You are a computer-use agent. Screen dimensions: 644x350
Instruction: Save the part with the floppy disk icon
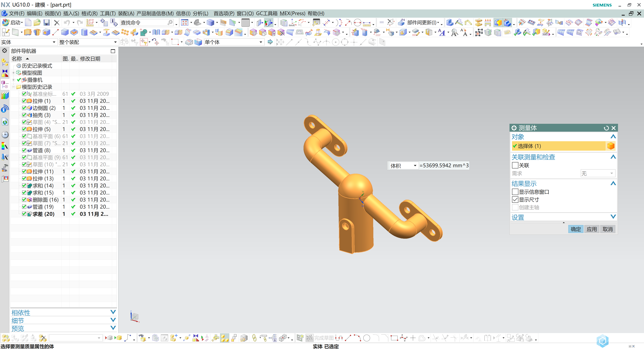46,23
